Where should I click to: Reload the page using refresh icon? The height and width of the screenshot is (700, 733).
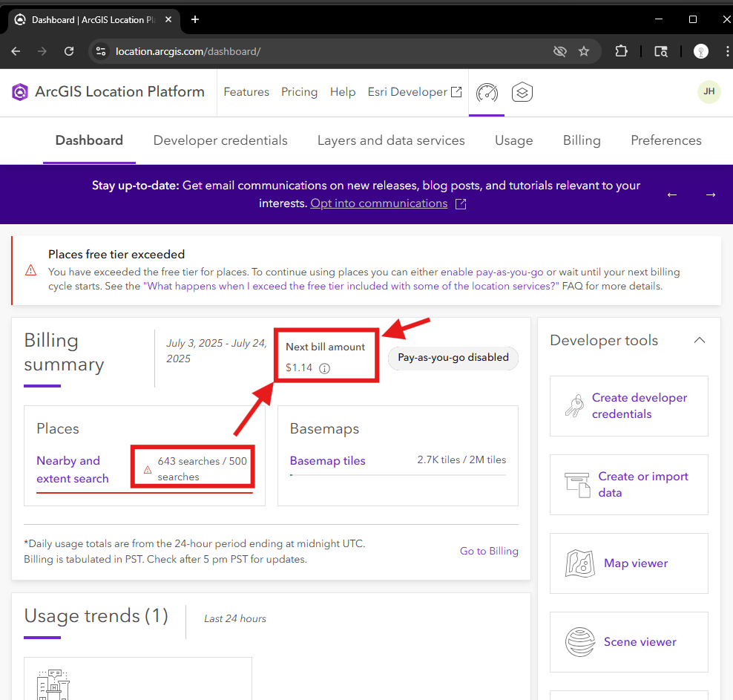69,51
